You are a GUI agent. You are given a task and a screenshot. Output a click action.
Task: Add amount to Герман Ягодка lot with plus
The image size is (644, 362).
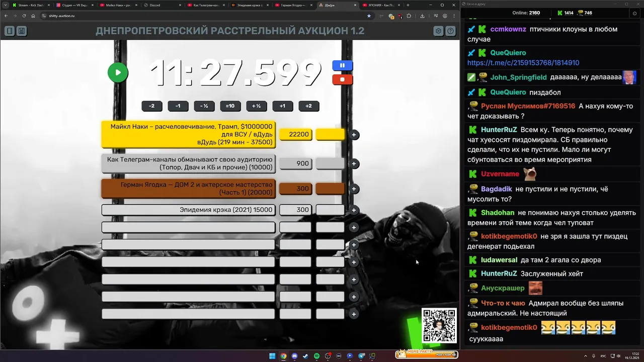(x=354, y=189)
